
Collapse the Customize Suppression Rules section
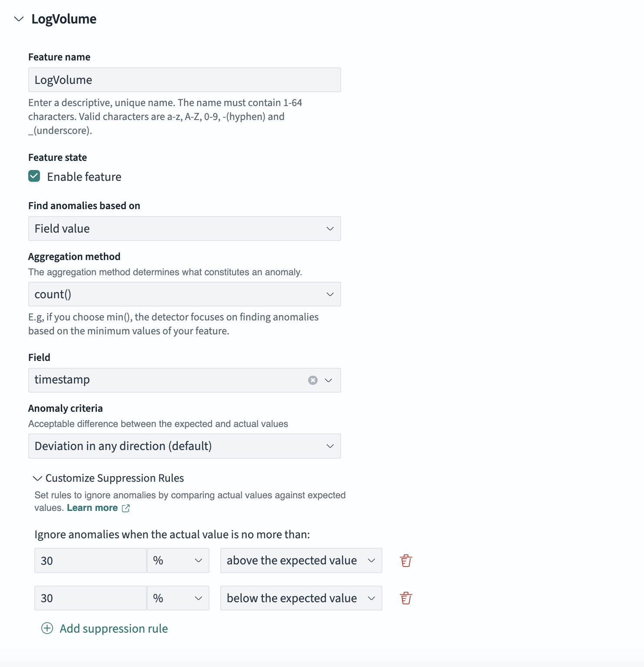pos(38,478)
